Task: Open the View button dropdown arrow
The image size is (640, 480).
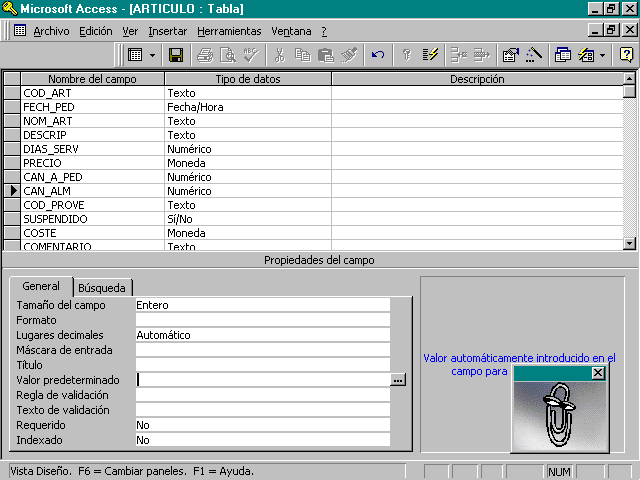Action: [152, 55]
